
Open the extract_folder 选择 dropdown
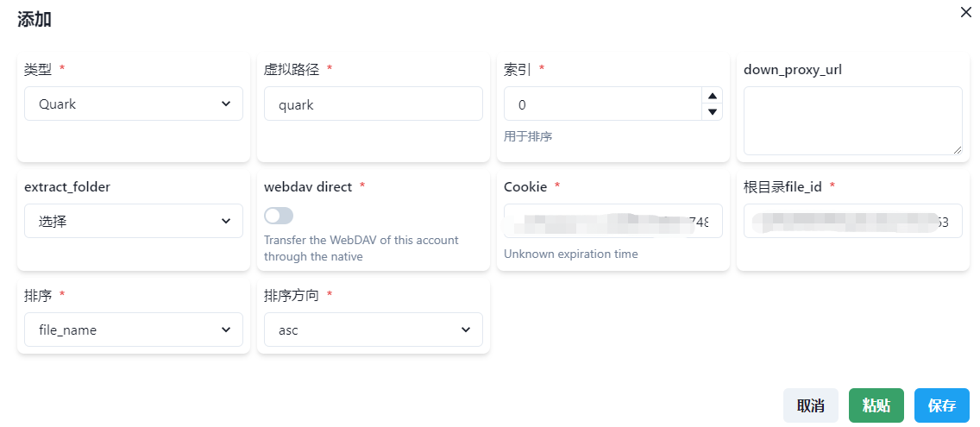click(x=133, y=221)
